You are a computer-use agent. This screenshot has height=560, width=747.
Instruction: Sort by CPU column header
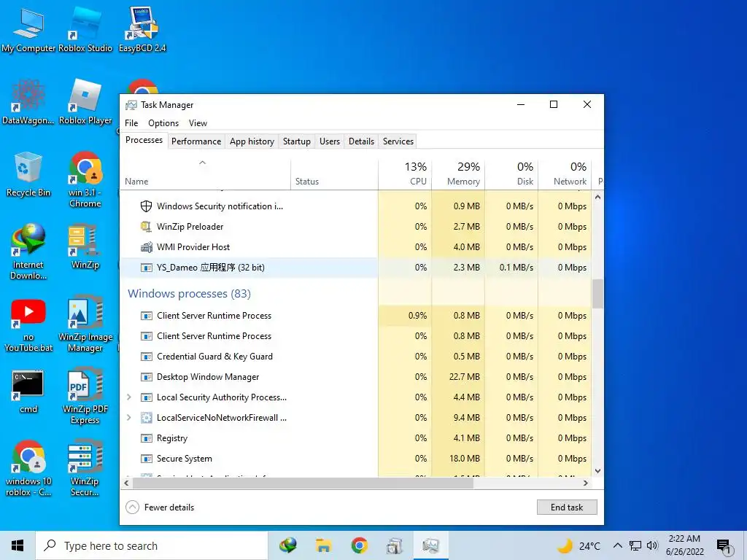pos(405,174)
